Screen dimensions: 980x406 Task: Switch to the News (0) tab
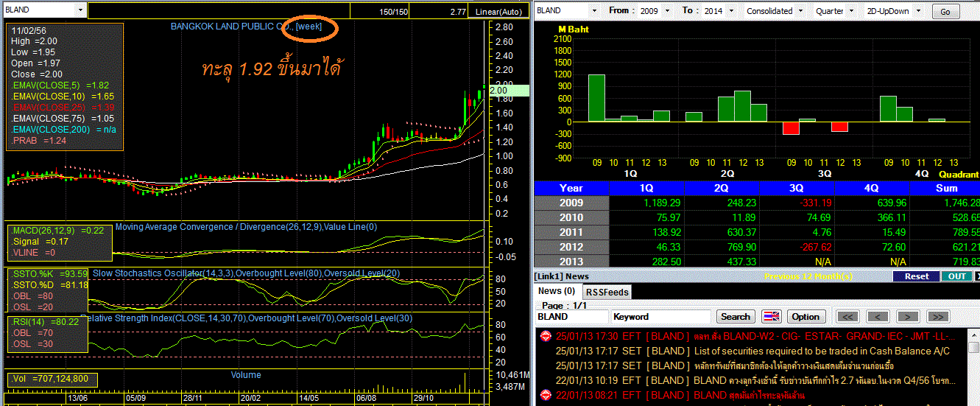[557, 291]
